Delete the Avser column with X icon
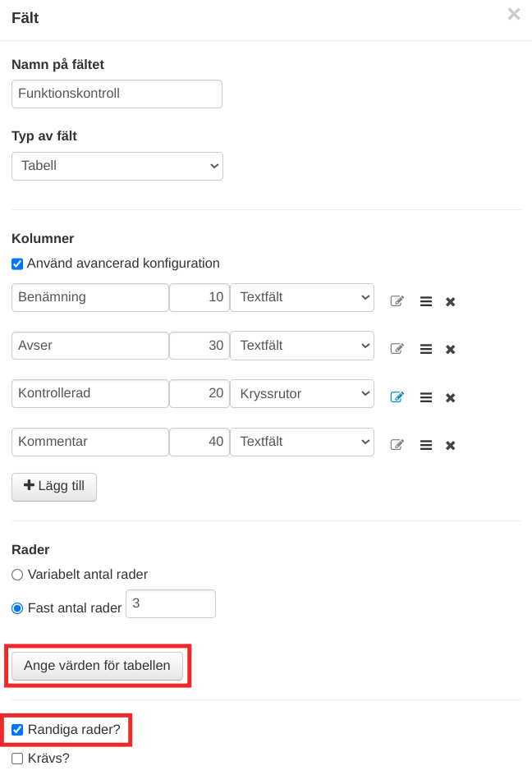 pos(450,350)
